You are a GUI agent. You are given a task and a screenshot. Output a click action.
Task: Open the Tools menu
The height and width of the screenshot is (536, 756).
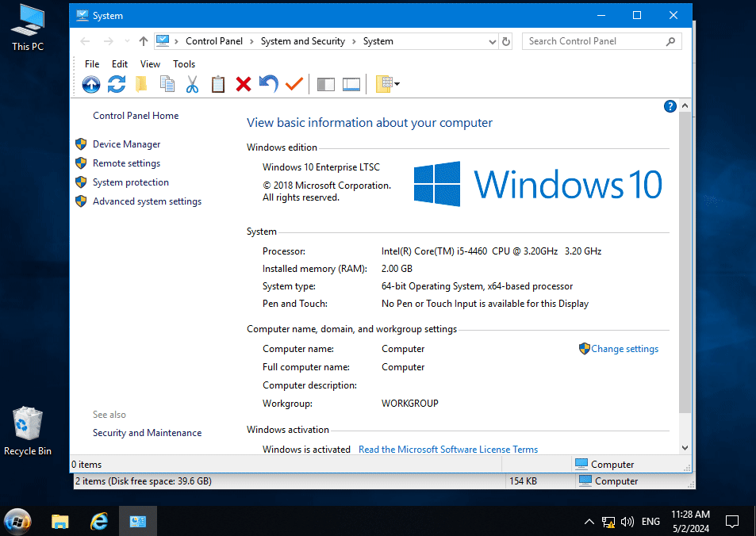pyautogui.click(x=184, y=64)
